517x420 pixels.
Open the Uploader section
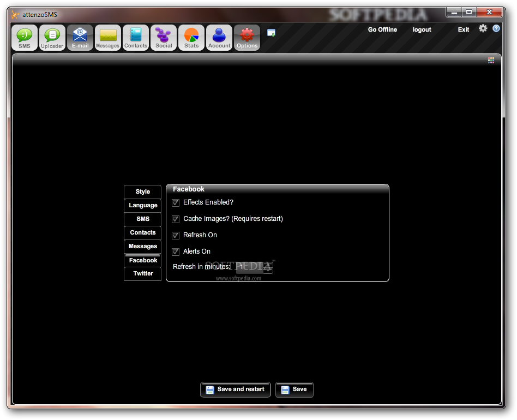pos(52,38)
